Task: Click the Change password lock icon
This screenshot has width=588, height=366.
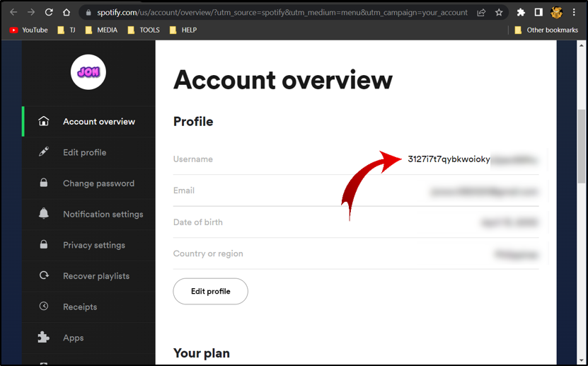Action: pos(44,183)
